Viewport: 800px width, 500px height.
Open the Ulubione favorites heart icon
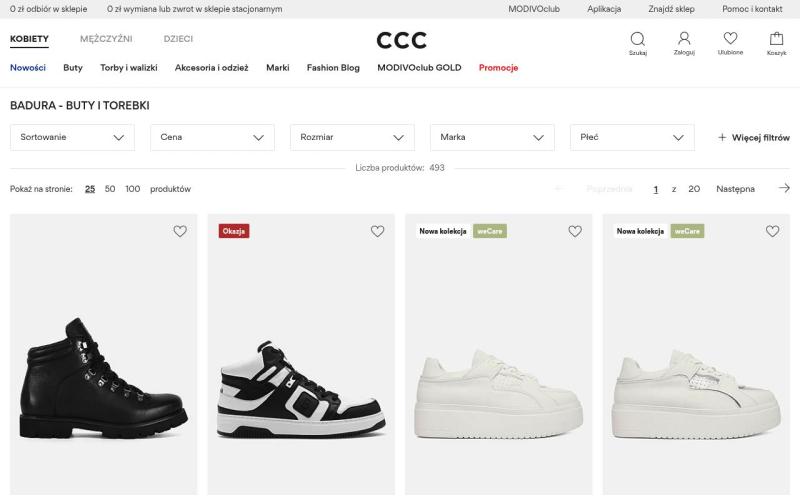tap(730, 39)
